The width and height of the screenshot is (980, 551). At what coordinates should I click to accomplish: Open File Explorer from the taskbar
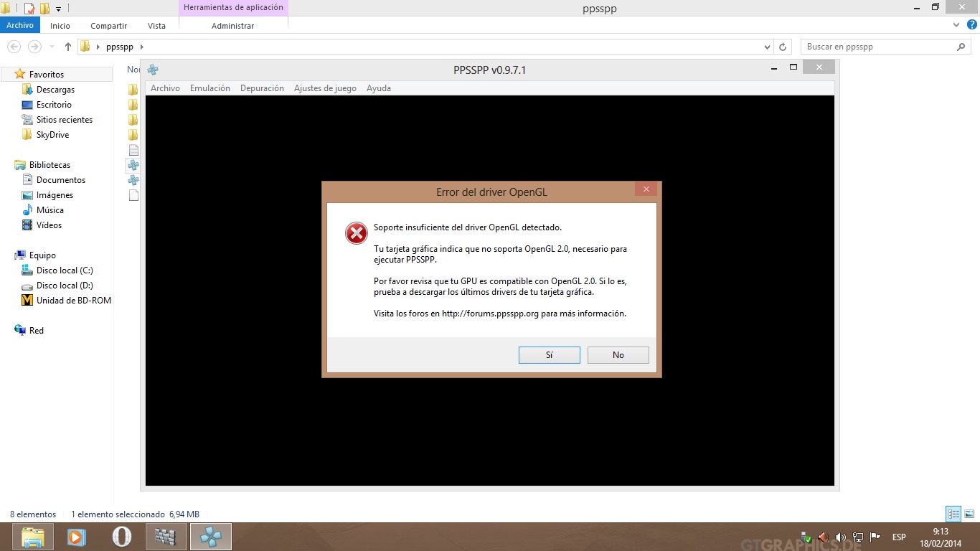pyautogui.click(x=32, y=537)
